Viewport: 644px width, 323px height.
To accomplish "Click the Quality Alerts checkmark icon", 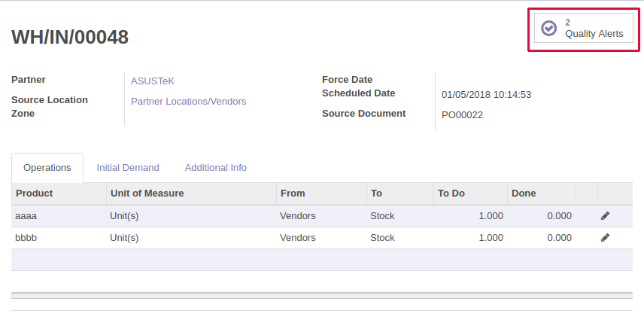I will [x=549, y=29].
